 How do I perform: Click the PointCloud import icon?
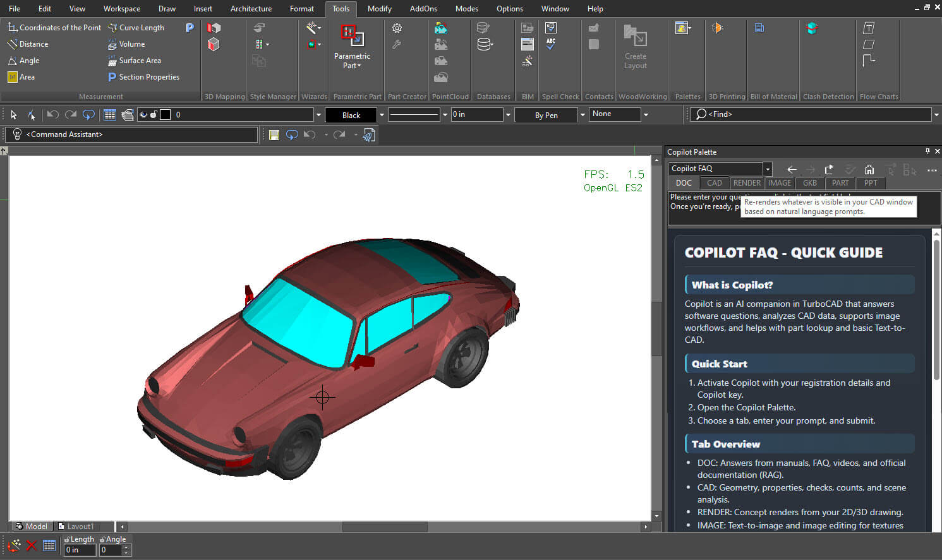441,28
